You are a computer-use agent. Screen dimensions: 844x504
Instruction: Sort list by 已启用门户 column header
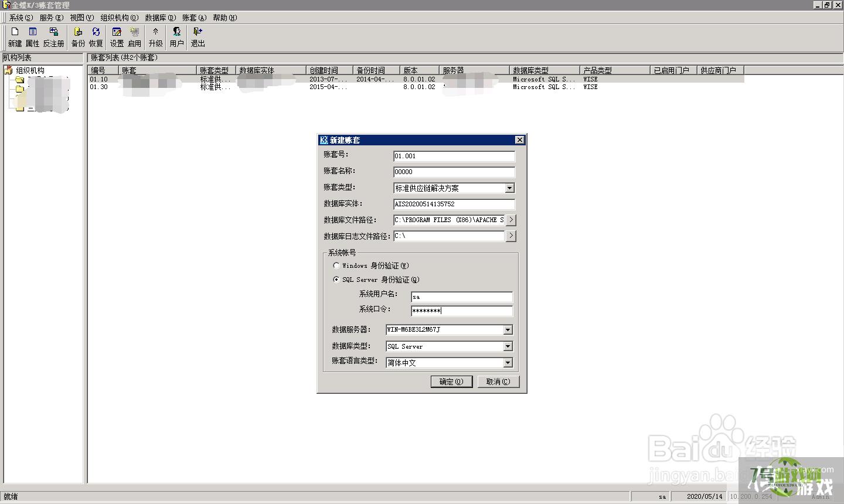tap(674, 70)
